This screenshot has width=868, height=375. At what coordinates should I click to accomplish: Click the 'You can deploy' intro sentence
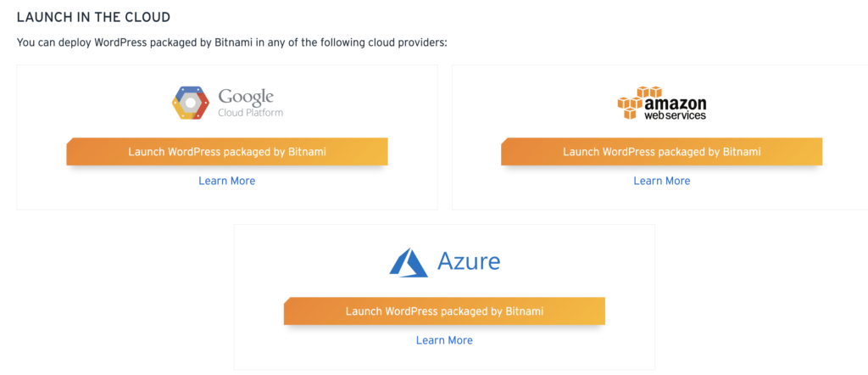[x=232, y=42]
